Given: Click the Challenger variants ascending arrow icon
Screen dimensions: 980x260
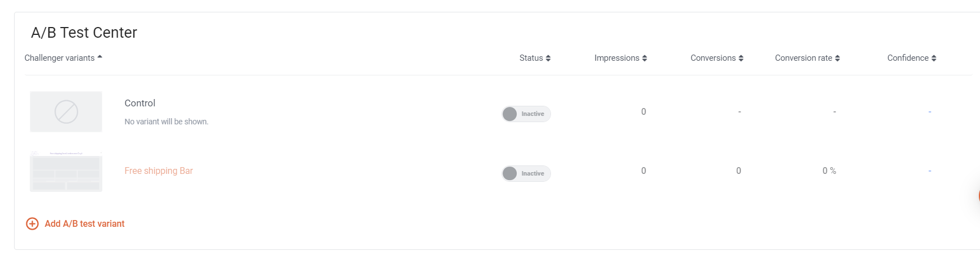Looking at the screenshot, I should 100,57.
